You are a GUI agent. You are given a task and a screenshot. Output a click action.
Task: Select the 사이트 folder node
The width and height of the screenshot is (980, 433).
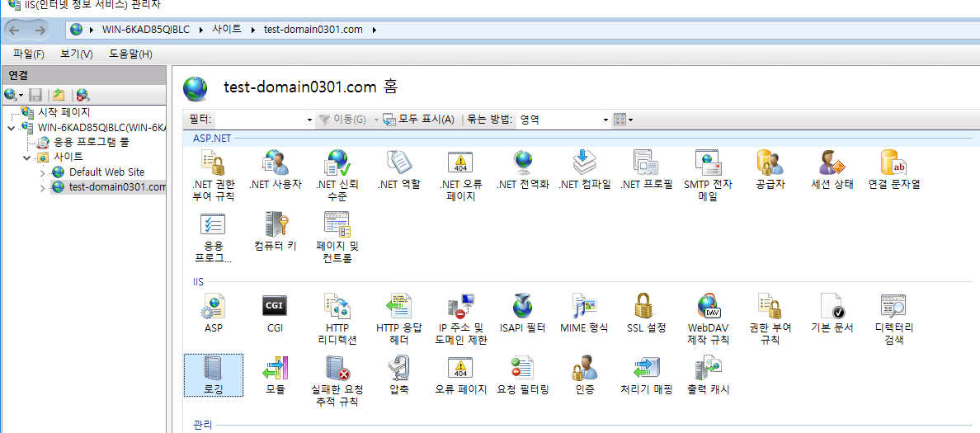pos(68,157)
